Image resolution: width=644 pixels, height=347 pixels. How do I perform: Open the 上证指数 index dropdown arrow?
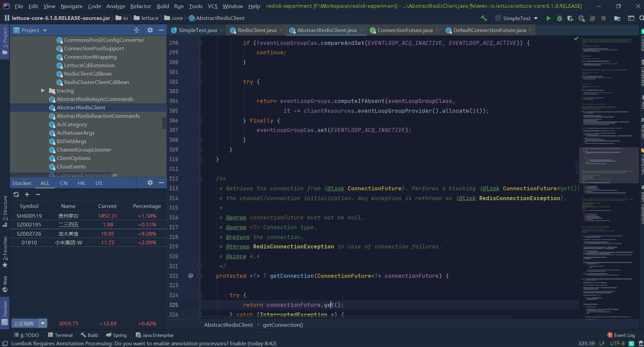[x=43, y=323]
